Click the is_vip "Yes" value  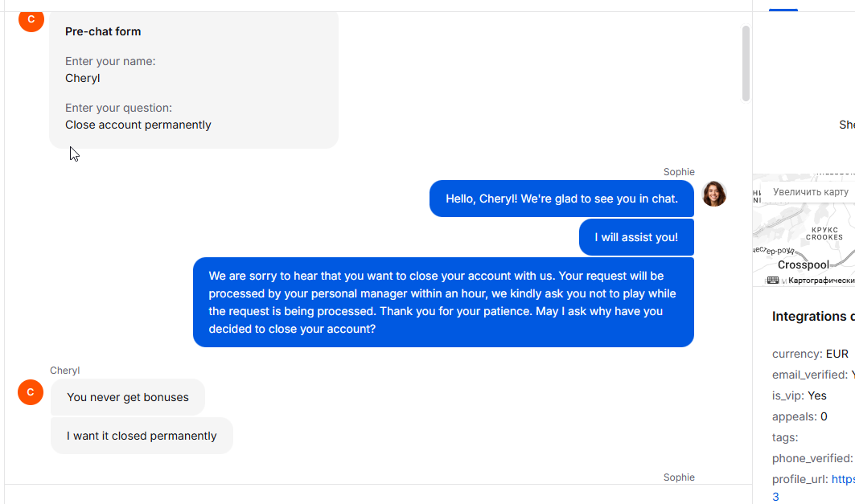(x=817, y=395)
